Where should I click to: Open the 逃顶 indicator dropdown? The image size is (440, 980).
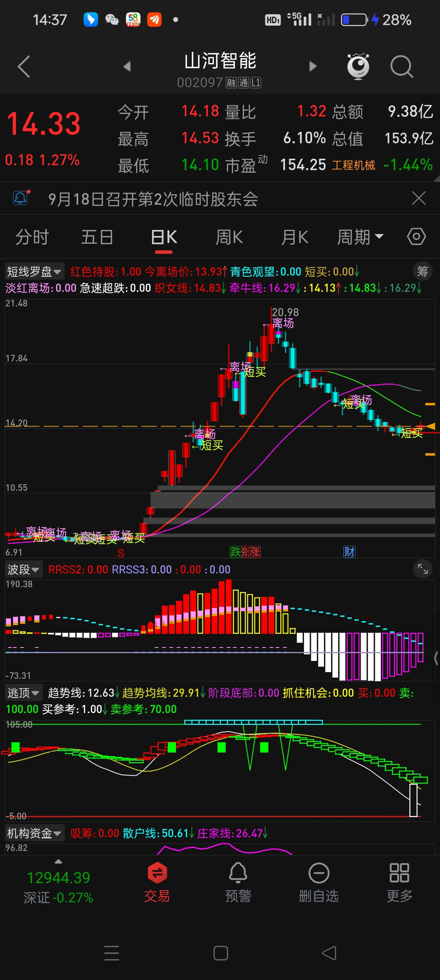pyautogui.click(x=24, y=693)
